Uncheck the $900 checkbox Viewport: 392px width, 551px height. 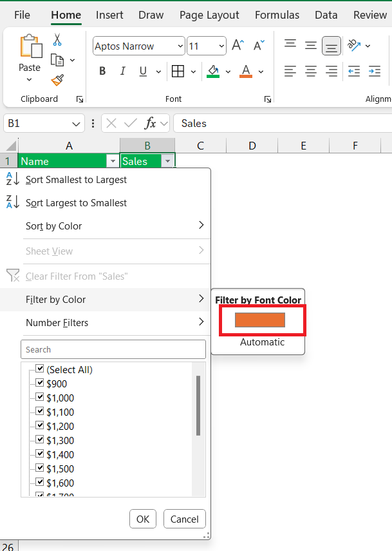[x=40, y=383]
